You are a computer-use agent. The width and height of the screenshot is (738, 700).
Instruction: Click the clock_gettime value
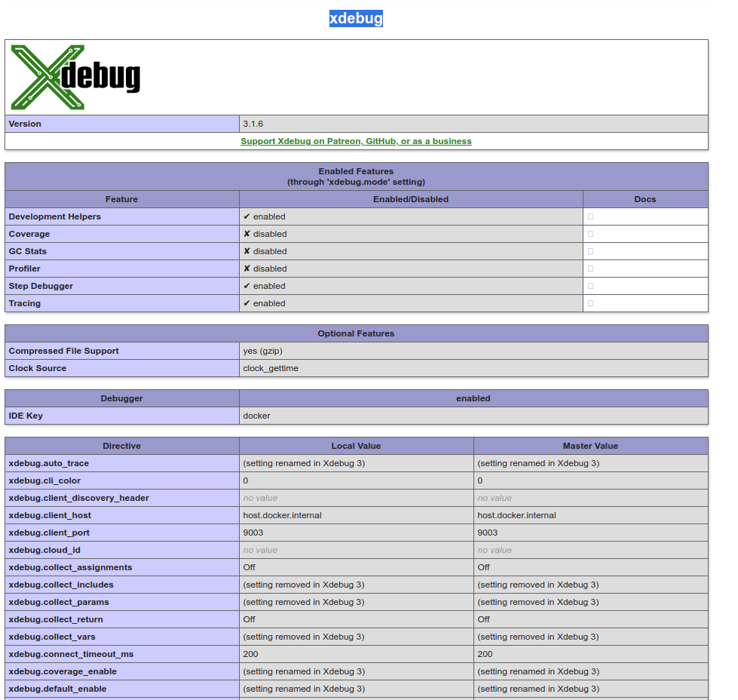pos(271,368)
